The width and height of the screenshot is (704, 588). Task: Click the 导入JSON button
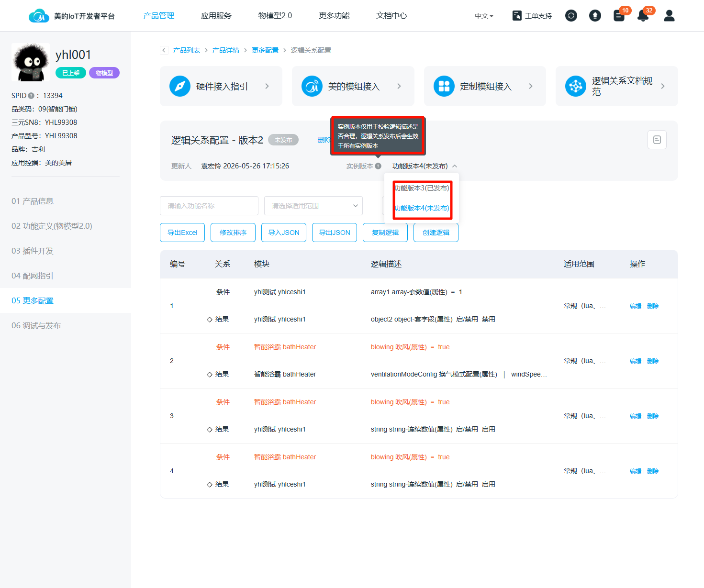[284, 233]
